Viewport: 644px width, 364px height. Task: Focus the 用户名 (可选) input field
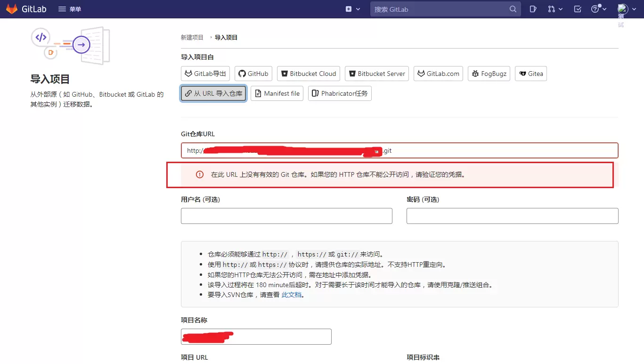point(286,215)
